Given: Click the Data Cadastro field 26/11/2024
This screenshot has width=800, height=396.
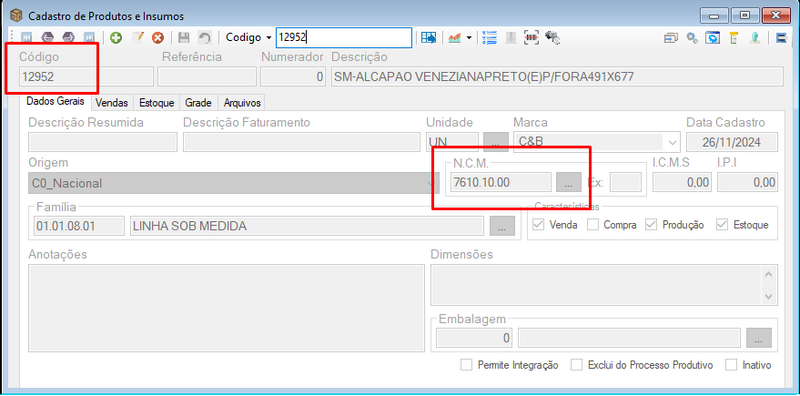Looking at the screenshot, I should pyautogui.click(x=732, y=142).
